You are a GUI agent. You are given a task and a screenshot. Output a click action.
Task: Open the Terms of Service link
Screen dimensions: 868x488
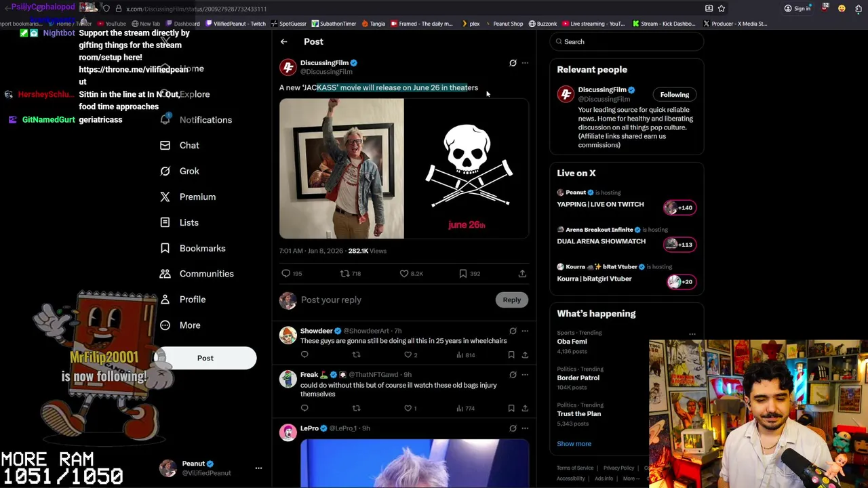pyautogui.click(x=575, y=468)
